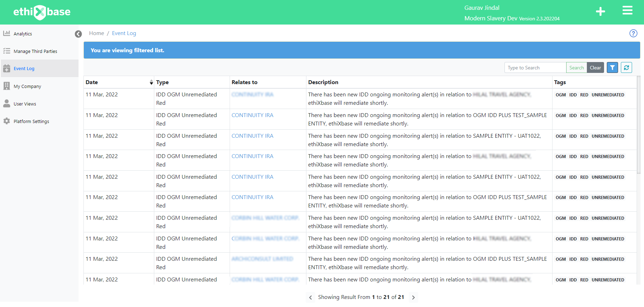Collapse the sidebar with the chevron arrow

pos(78,34)
